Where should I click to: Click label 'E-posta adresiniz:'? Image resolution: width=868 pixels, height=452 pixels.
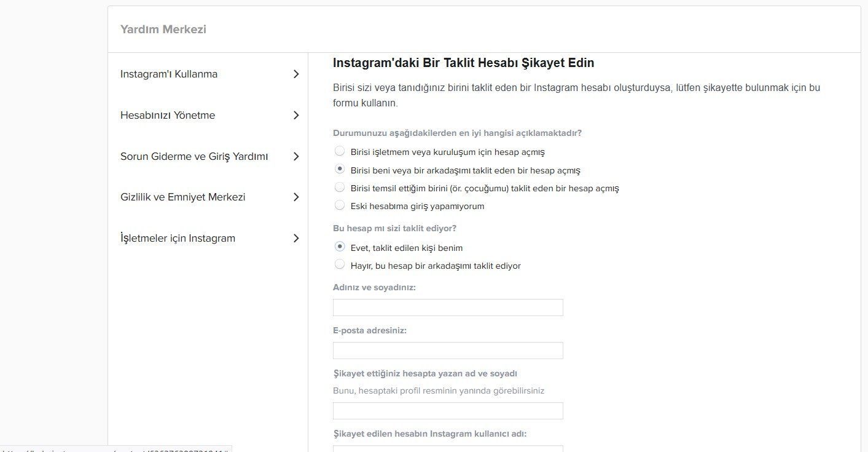pos(370,330)
